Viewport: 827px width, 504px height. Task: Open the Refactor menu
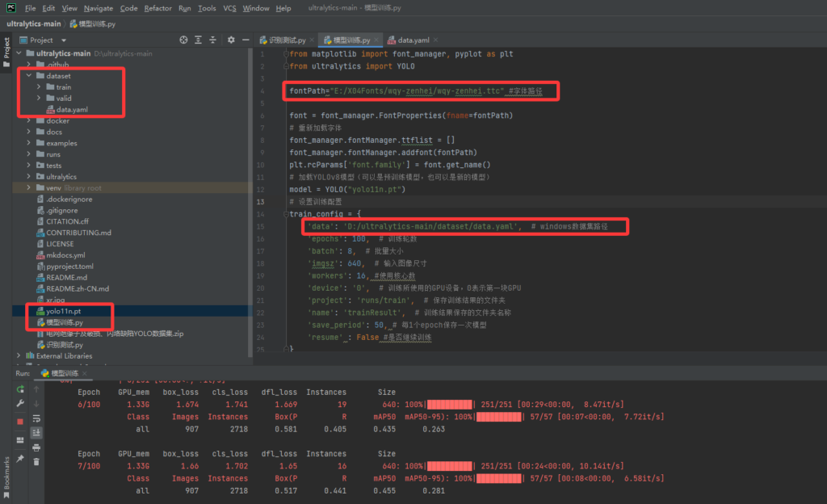pos(157,8)
